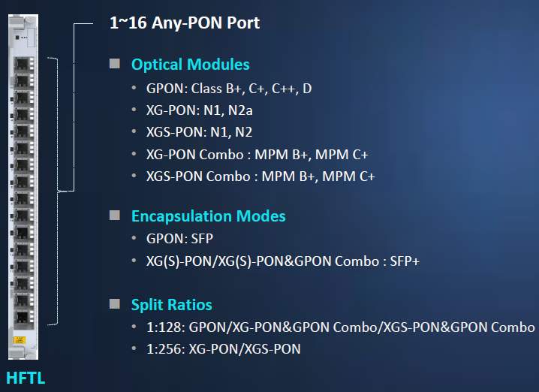Click the 1:128 split ratio line
This screenshot has width=539, height=392.
pos(340,327)
